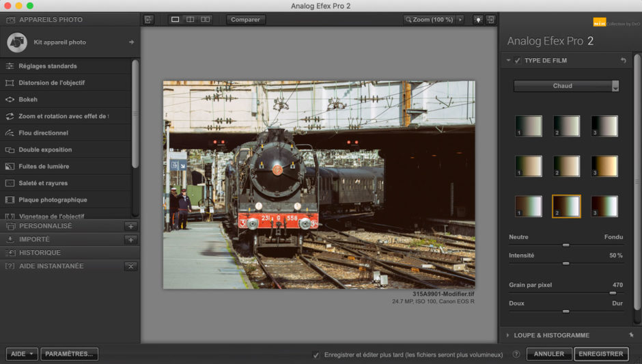Select second row film swatch 1
Viewport: 642px width, 364px height.
point(529,166)
